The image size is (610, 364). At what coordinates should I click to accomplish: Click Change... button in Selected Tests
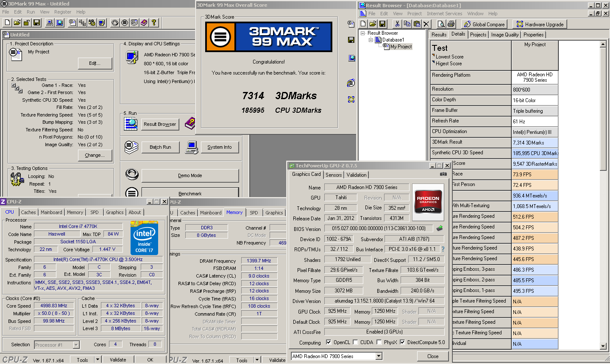click(95, 156)
